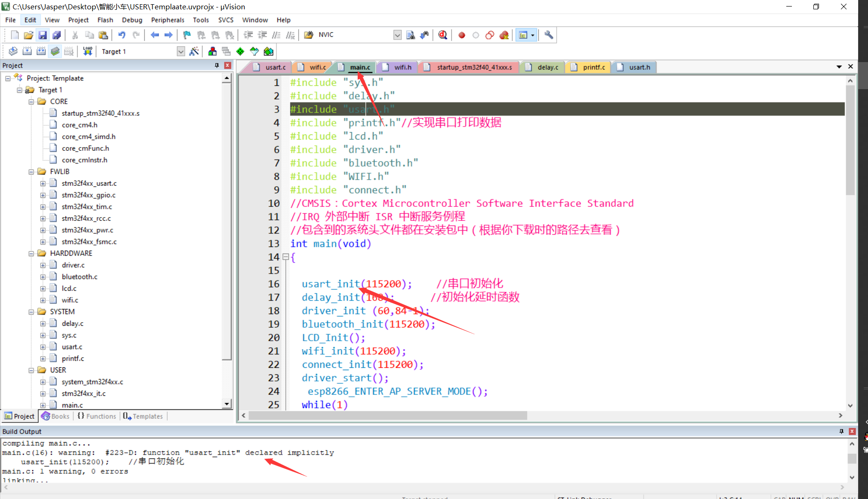This screenshot has height=499, width=868.
Task: Fold the main function at line 14
Action: pyautogui.click(x=286, y=257)
